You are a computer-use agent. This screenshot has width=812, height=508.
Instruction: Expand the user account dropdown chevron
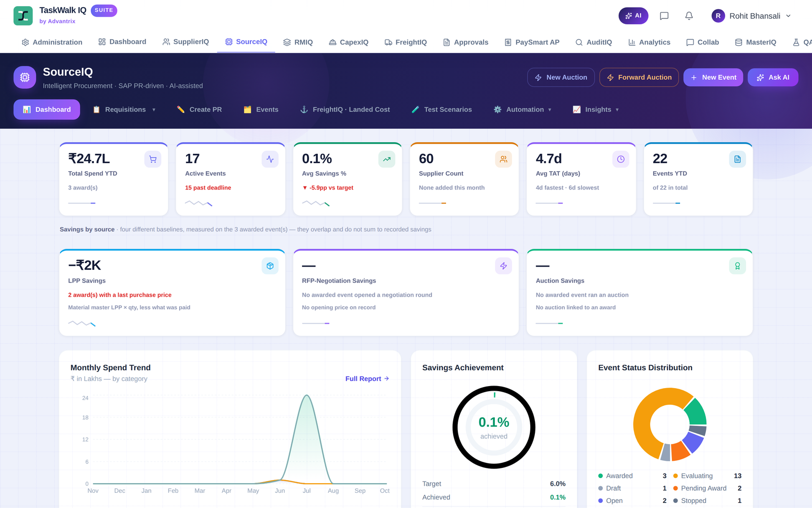point(788,16)
